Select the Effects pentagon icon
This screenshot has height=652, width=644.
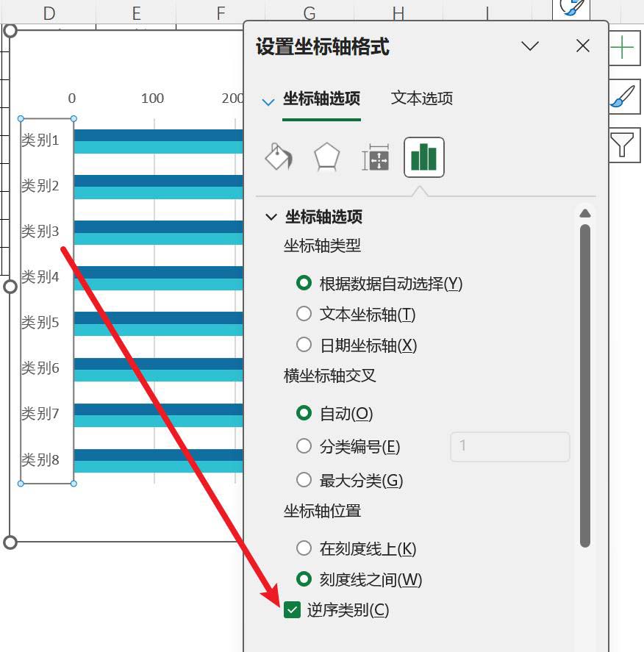click(326, 157)
